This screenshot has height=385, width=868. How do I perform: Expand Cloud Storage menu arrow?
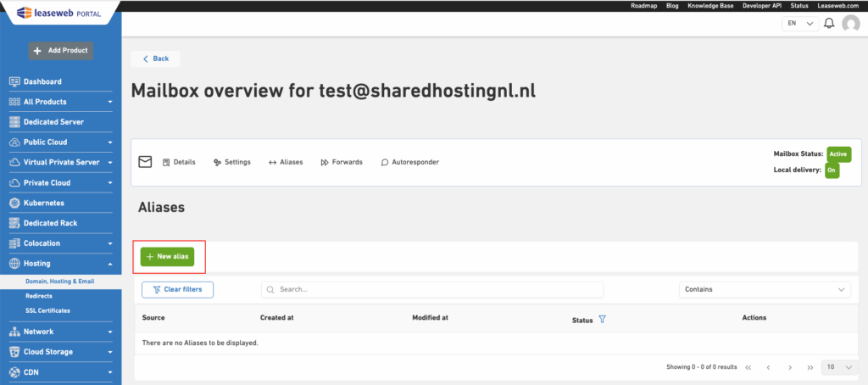(x=110, y=352)
